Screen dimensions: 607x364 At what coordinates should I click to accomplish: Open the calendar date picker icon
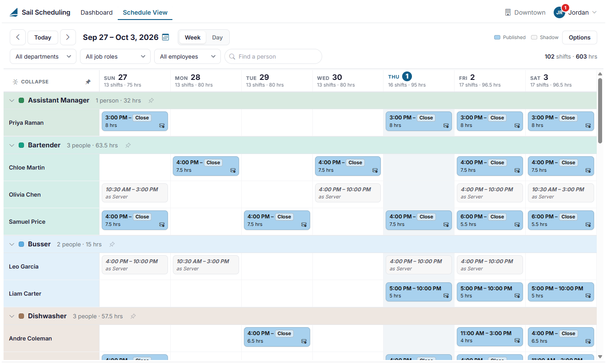pyautogui.click(x=165, y=37)
